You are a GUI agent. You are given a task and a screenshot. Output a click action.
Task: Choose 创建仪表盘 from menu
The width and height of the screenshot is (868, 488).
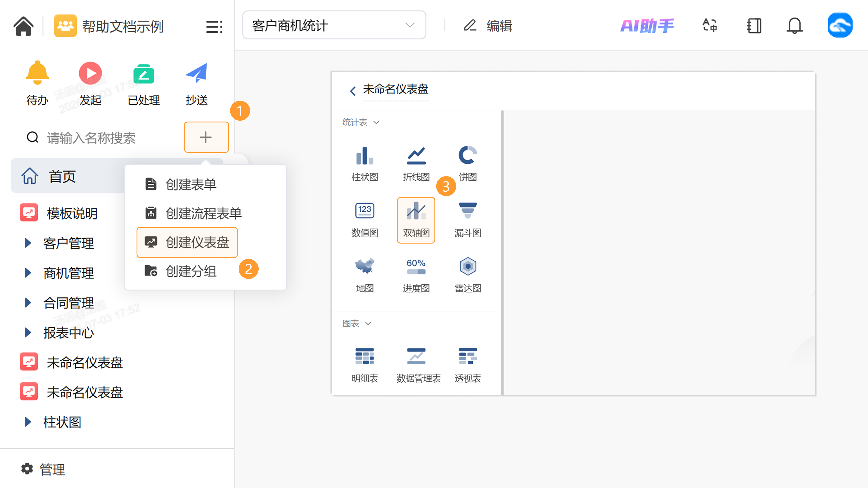click(187, 242)
